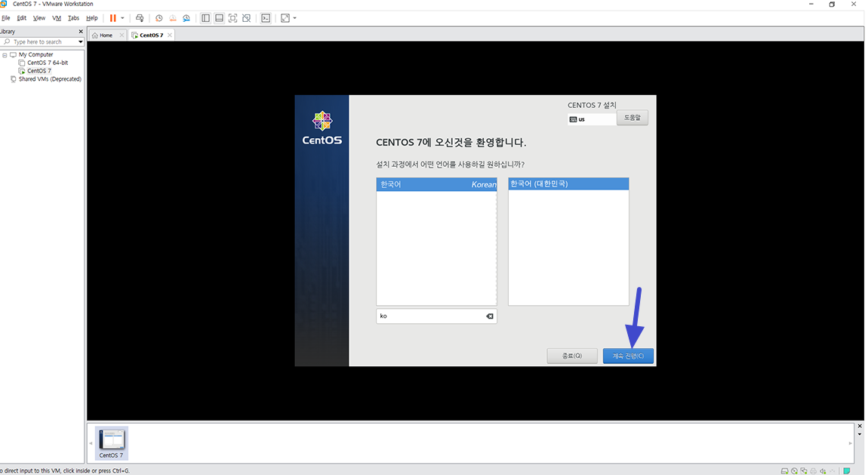Select CentOS 7 64-bit in library
Image resolution: width=868 pixels, height=475 pixels.
point(48,63)
